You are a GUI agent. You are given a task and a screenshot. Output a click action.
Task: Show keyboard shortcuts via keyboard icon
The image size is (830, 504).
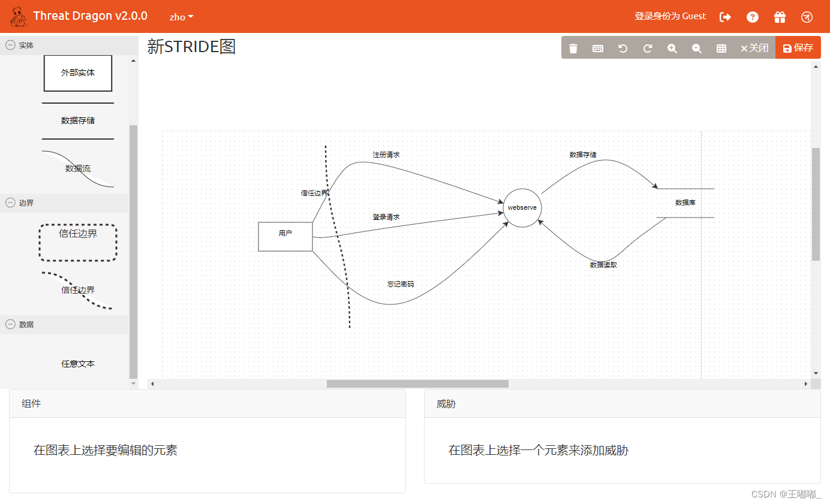click(x=598, y=48)
